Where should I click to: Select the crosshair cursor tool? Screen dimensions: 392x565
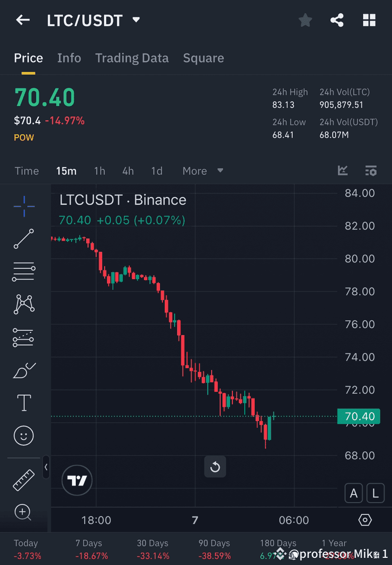click(x=24, y=206)
